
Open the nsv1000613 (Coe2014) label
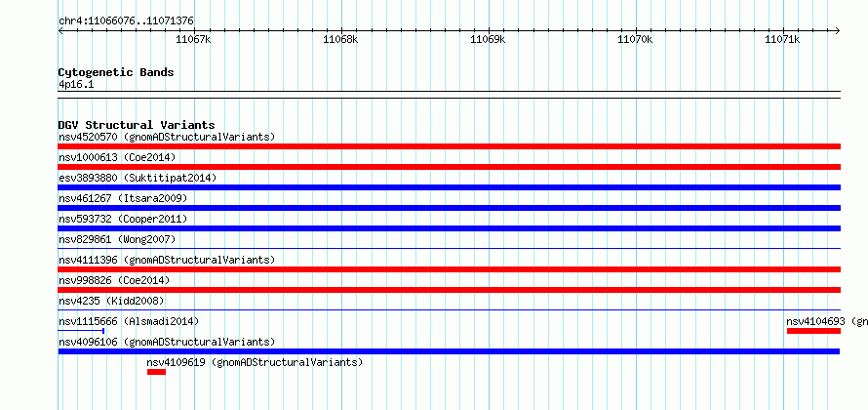(117, 157)
